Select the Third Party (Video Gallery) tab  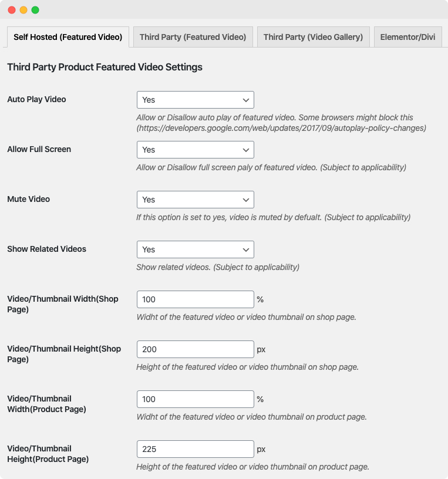313,37
